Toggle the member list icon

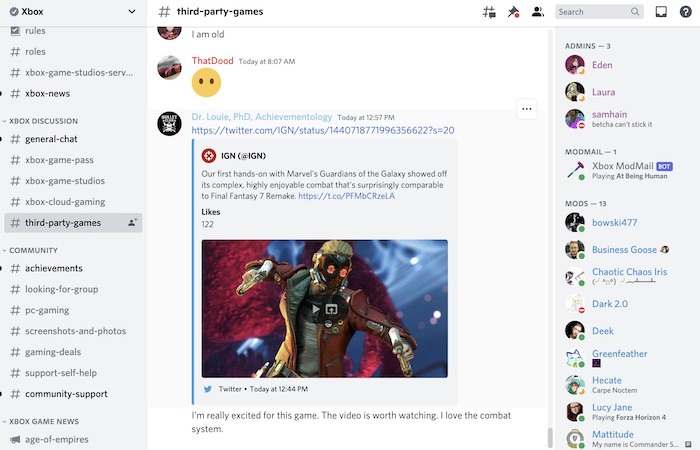(x=538, y=12)
